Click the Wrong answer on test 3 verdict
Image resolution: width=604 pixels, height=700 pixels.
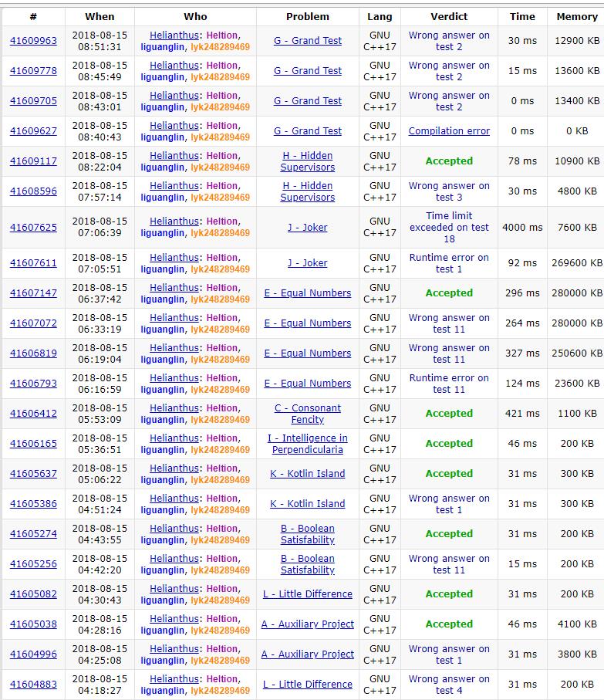pos(449,191)
